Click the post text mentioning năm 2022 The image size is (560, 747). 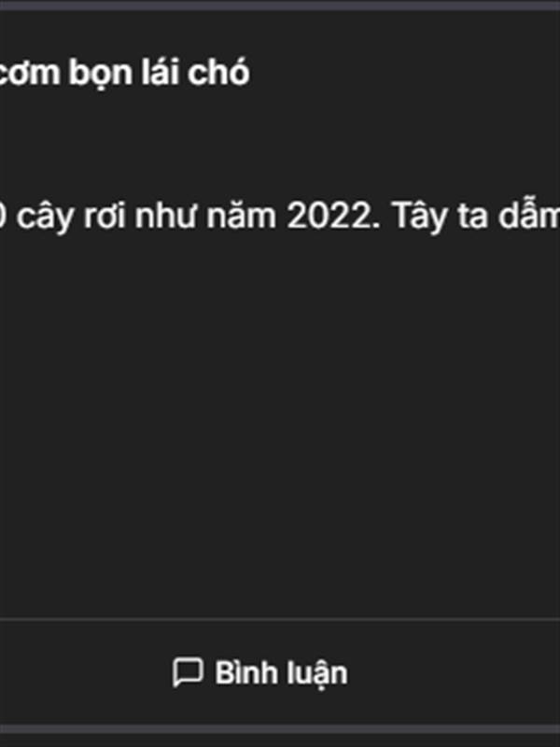pyautogui.click(x=280, y=217)
